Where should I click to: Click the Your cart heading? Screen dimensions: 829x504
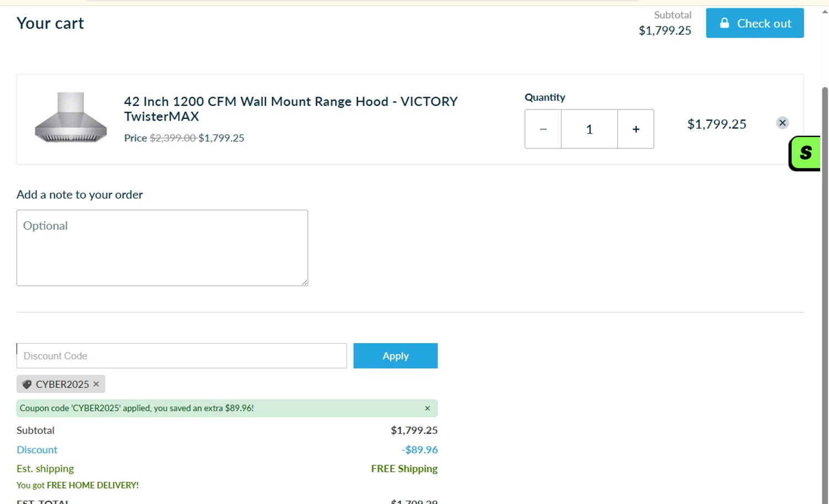50,23
